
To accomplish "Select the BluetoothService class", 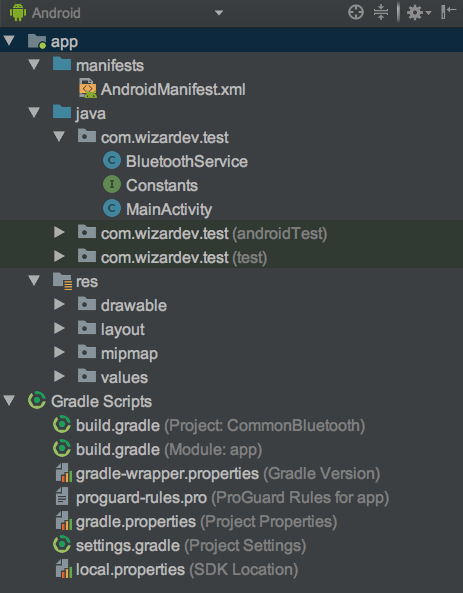I will pos(187,161).
